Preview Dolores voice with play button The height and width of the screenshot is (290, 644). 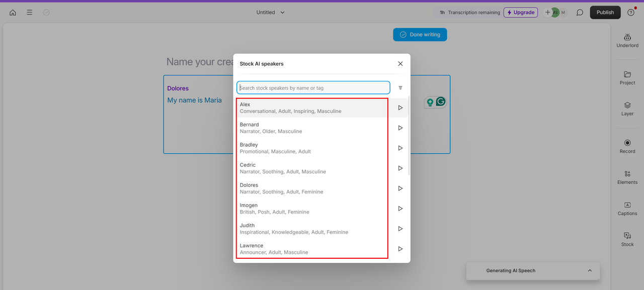click(400, 188)
